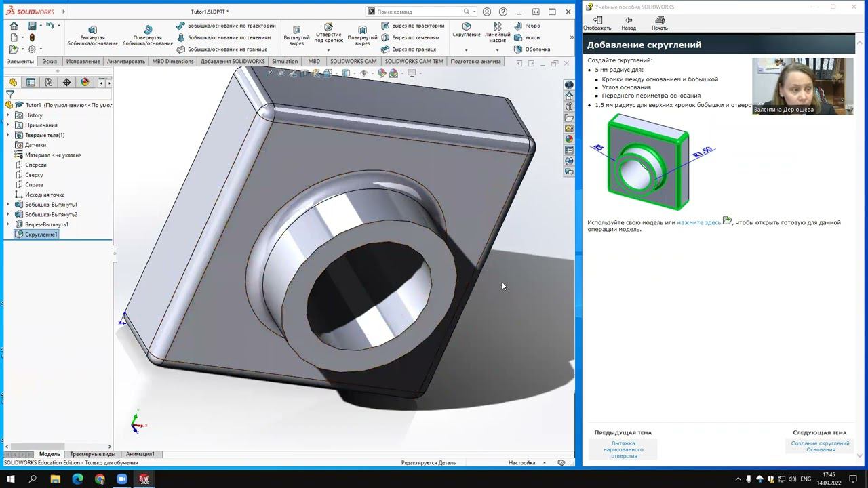Open dropdown arrow next to Save
The width and height of the screenshot is (868, 488).
tap(41, 26)
